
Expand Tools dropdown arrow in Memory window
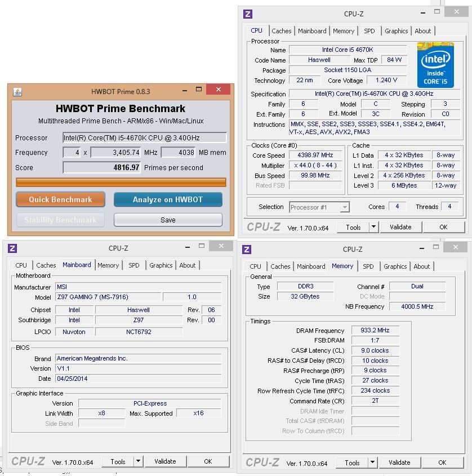tap(373, 462)
